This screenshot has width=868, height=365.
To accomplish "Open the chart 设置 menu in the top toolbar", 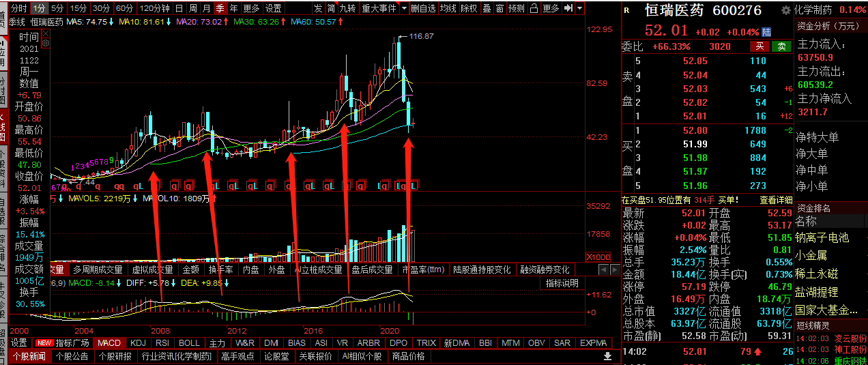I will (273, 8).
